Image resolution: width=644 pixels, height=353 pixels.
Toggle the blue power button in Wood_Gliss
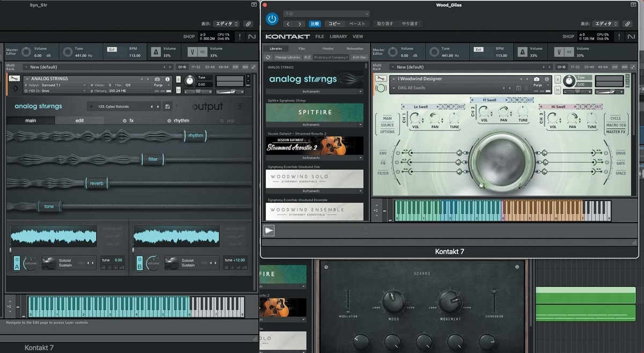[x=272, y=19]
